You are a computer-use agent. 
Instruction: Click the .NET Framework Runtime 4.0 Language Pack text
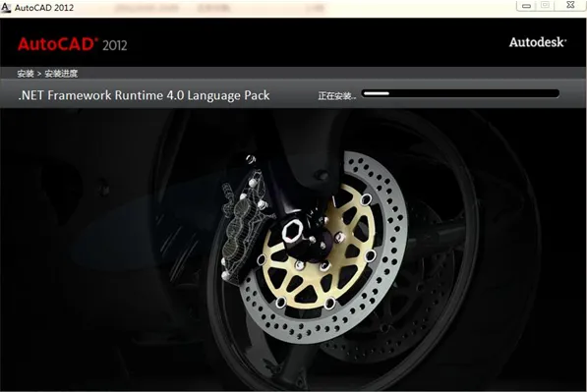[144, 95]
